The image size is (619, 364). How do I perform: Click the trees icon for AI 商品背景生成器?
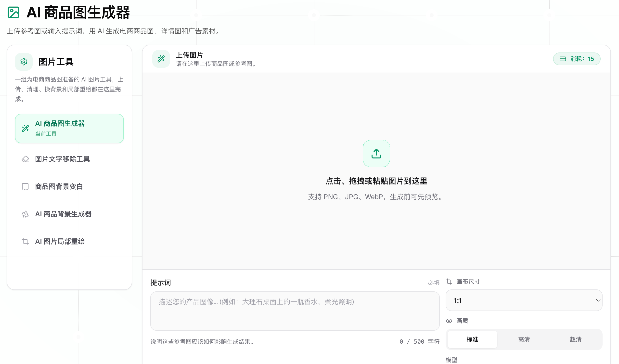coord(25,214)
